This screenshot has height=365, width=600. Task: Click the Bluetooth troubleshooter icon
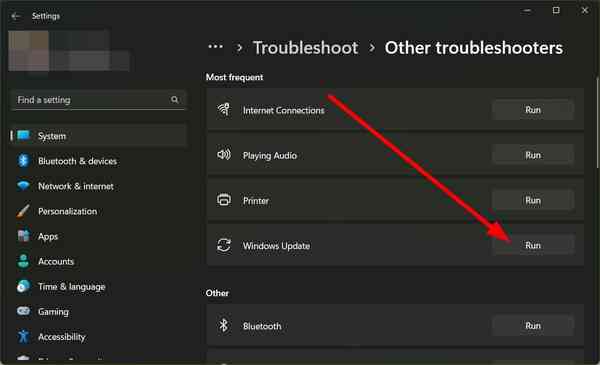tap(224, 326)
